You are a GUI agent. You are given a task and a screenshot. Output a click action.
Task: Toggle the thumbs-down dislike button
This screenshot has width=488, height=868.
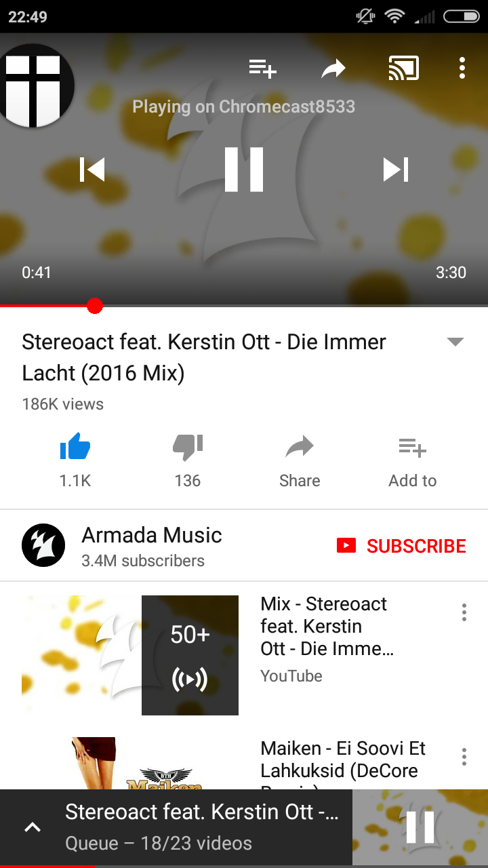click(x=188, y=460)
